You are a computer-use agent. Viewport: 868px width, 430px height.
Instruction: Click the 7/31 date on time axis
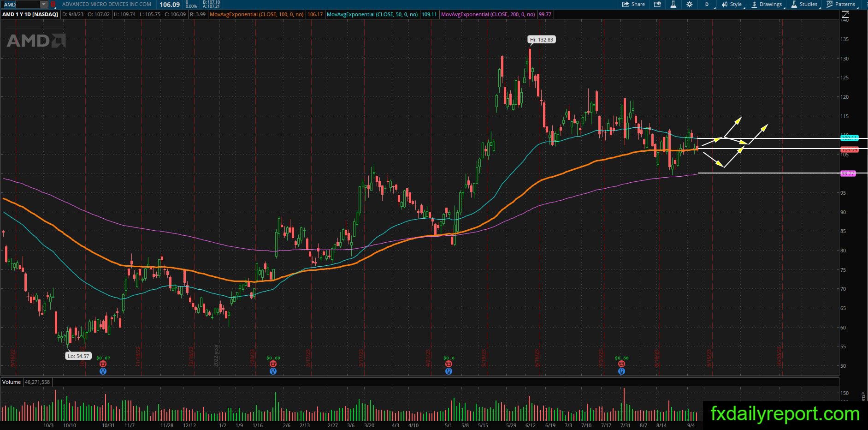[626, 425]
